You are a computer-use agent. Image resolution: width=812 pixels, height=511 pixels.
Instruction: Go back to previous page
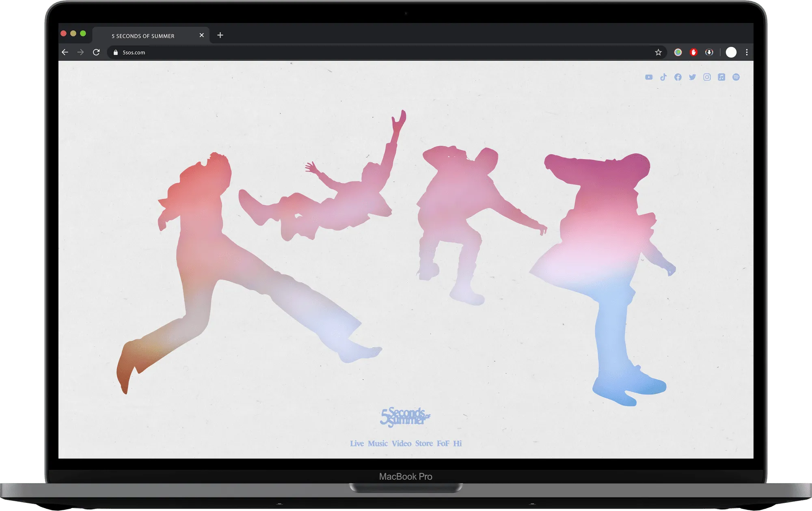point(65,52)
